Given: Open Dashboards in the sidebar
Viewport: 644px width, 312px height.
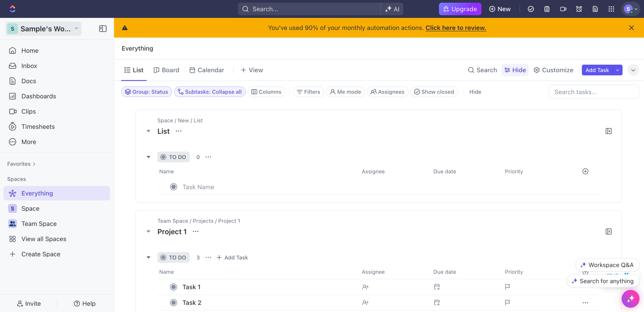Looking at the screenshot, I should pos(38,96).
